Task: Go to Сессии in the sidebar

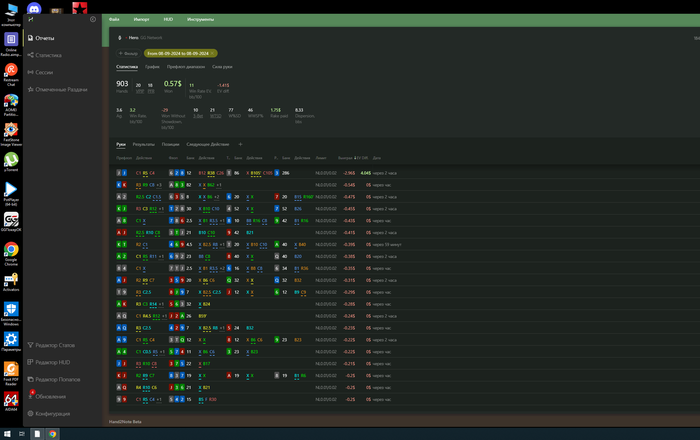Action: click(x=44, y=72)
